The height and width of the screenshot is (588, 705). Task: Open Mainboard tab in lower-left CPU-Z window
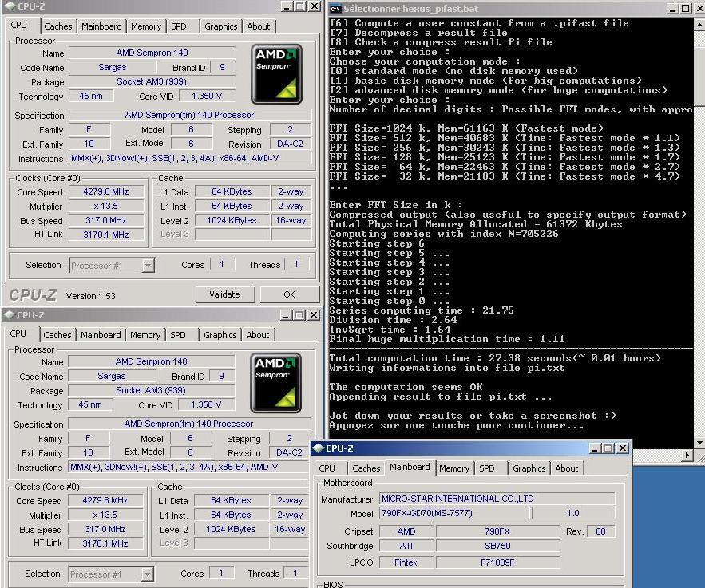pyautogui.click(x=101, y=335)
